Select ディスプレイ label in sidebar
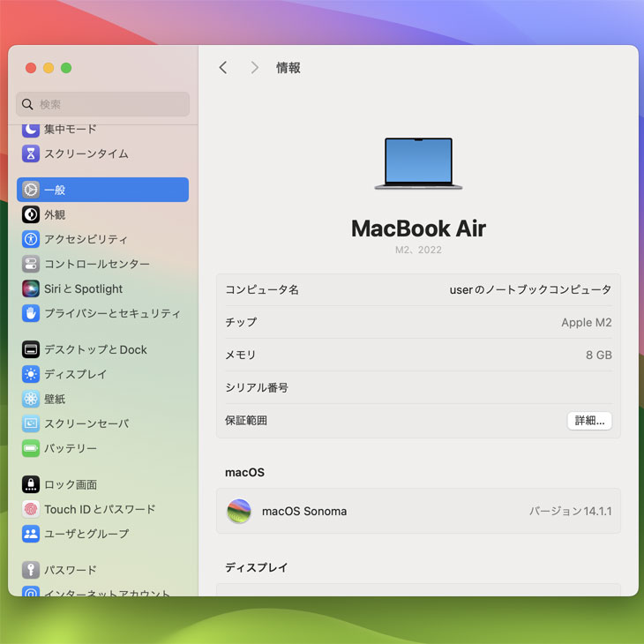644x644 pixels. point(76,374)
